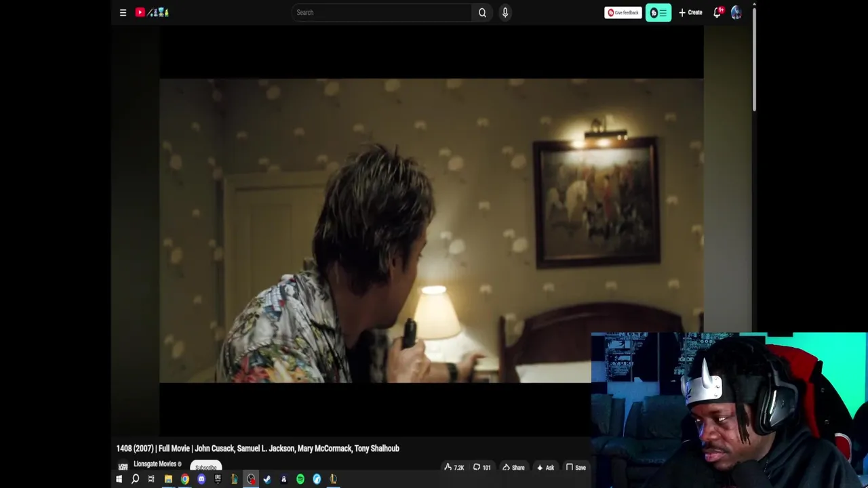This screenshot has width=868, height=488.
Task: Click the Ask button
Action: pos(545,467)
